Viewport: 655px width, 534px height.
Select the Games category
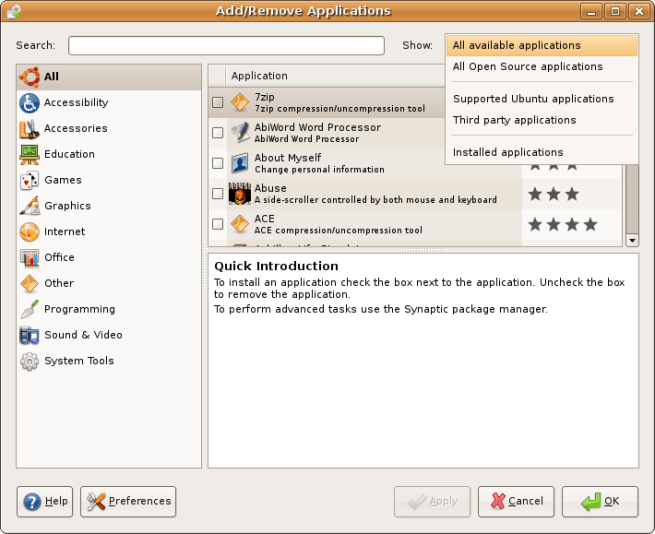109,181
